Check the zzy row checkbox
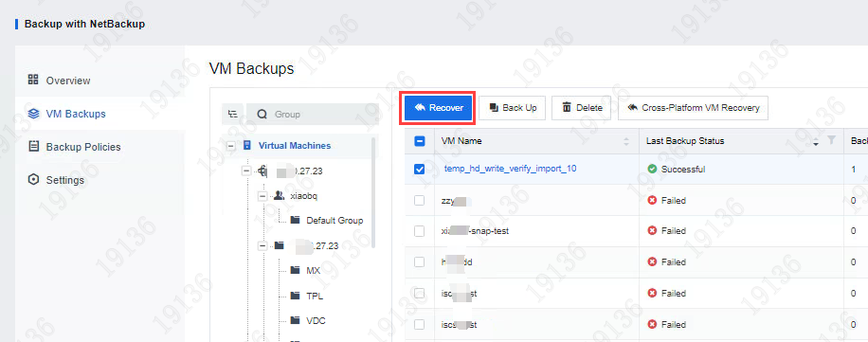 point(420,200)
